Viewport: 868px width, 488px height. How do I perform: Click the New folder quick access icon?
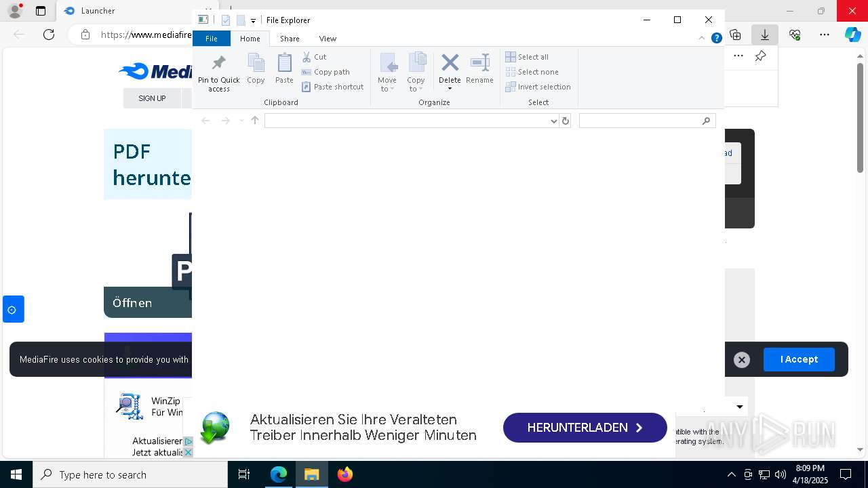[x=241, y=20]
